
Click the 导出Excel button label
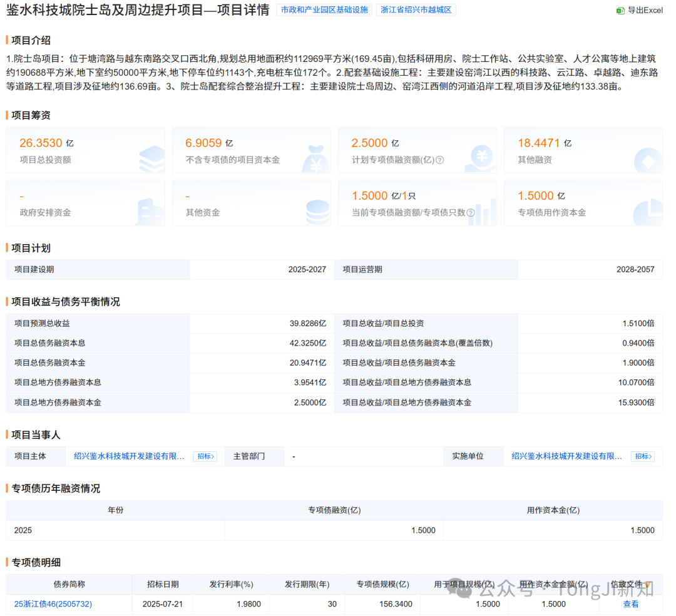coord(645,11)
